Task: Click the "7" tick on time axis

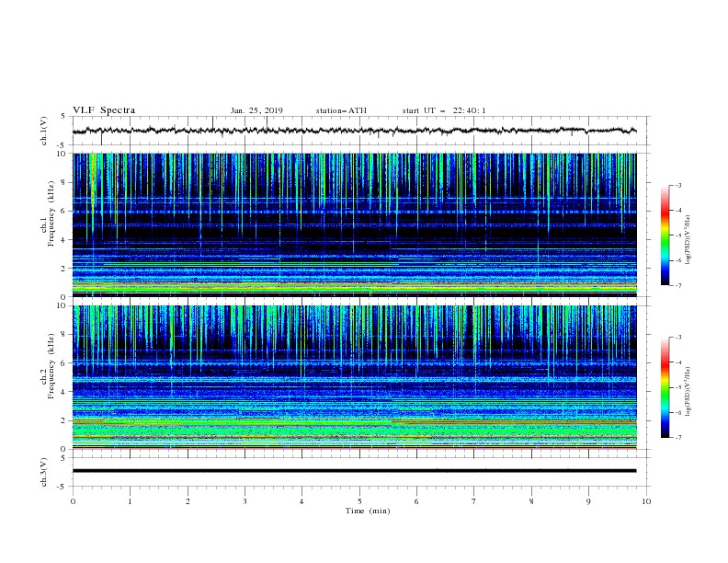Action: tap(474, 501)
